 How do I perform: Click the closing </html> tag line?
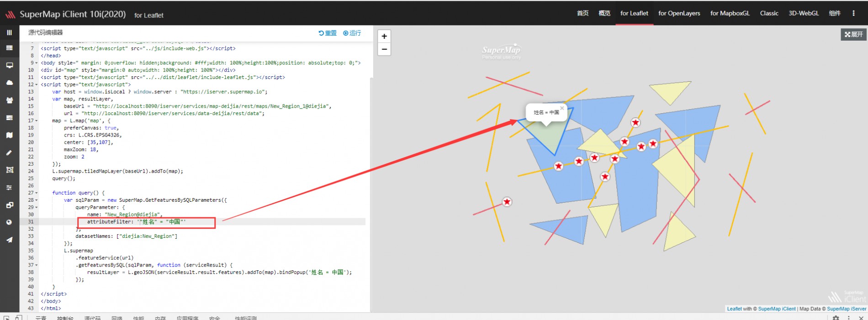[x=51, y=309]
